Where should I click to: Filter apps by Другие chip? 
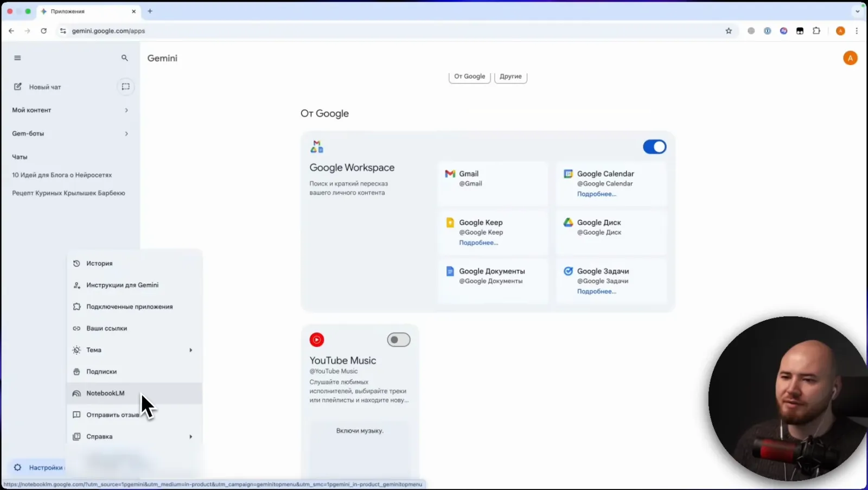pos(510,77)
